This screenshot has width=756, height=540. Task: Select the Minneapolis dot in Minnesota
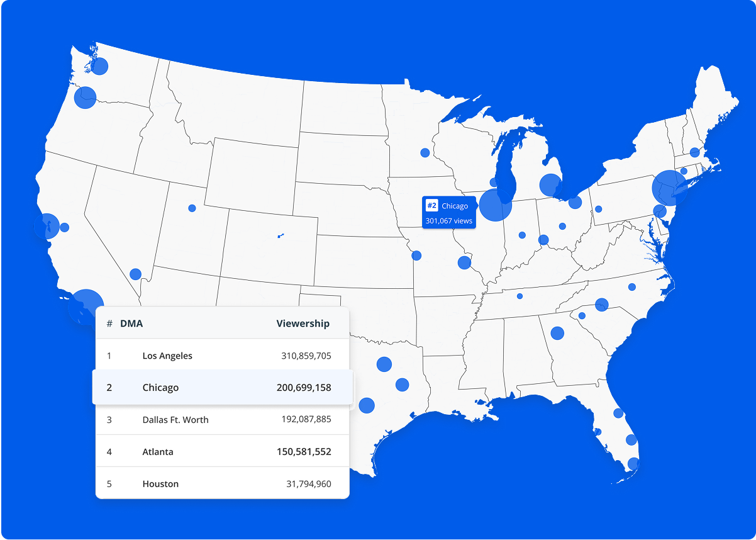[425, 153]
